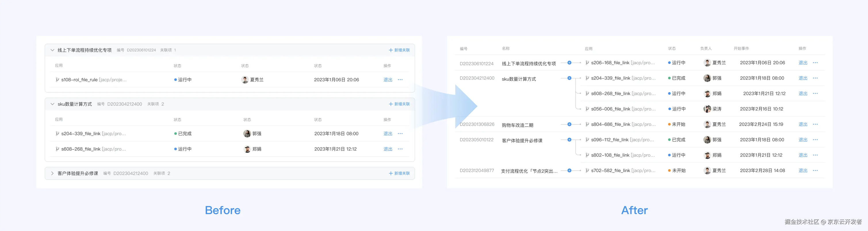
Task: Toggle tree node next to sku数量计算方式 in After table
Action: 570,78
